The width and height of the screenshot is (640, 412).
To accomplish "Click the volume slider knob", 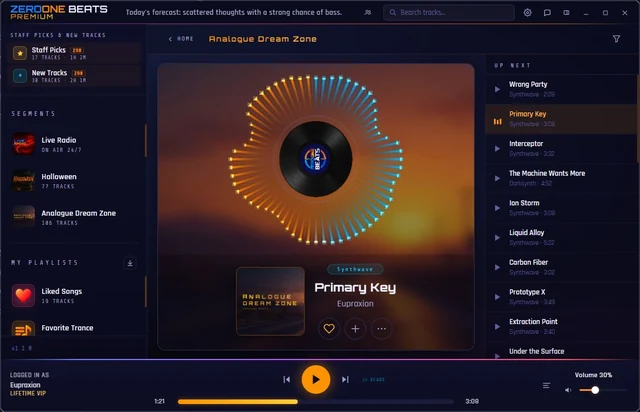I will pos(595,390).
